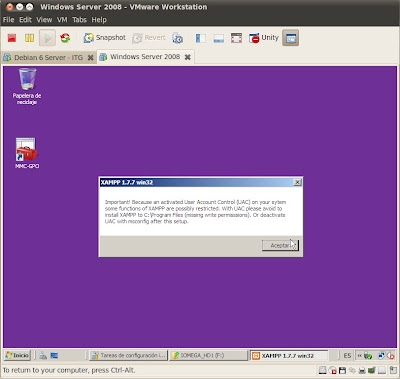Click the printer device status icon

coord(362,370)
